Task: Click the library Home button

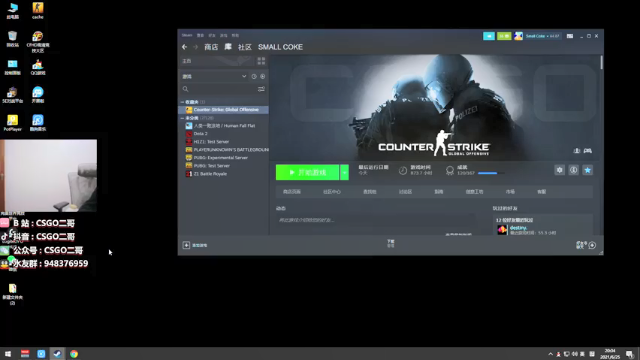Action: [218, 61]
